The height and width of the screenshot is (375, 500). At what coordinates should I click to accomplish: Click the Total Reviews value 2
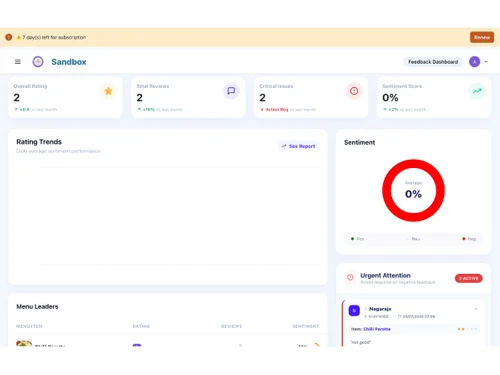pos(140,98)
